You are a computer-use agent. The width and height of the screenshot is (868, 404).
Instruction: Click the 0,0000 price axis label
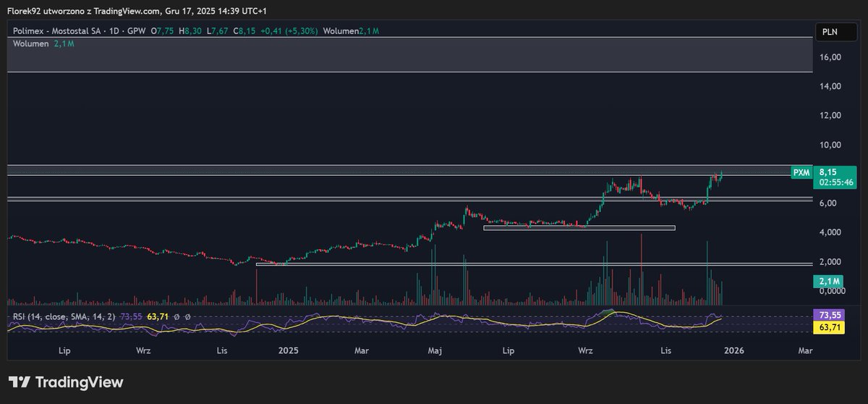pos(832,291)
